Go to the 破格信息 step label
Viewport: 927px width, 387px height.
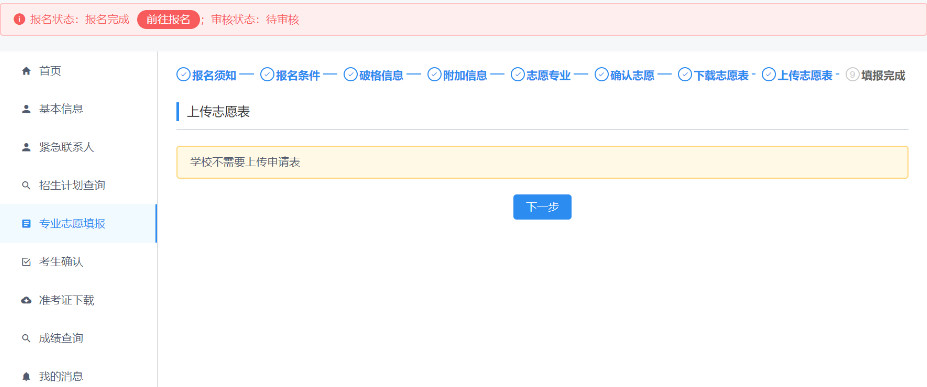click(x=381, y=76)
